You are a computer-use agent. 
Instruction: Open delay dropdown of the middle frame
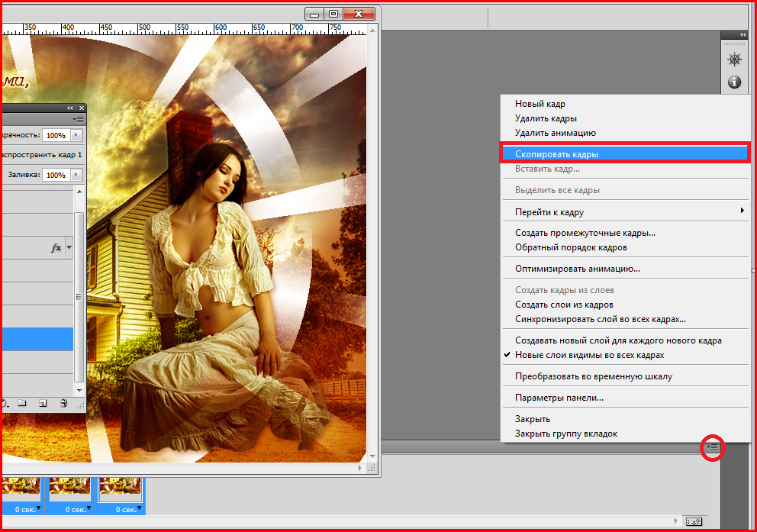89,508
